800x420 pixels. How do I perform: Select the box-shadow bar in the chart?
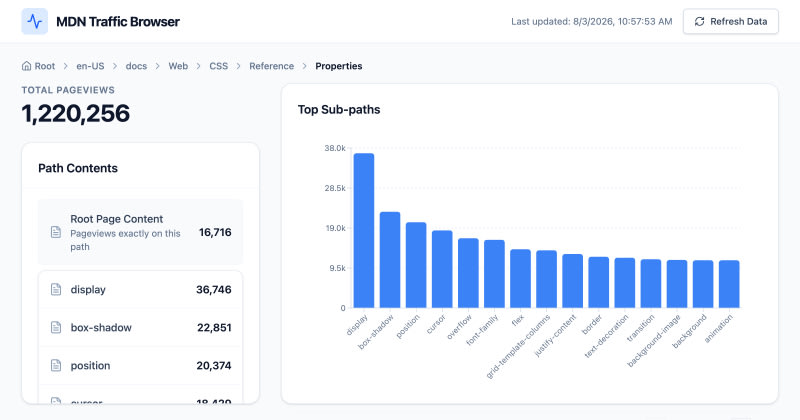390,260
